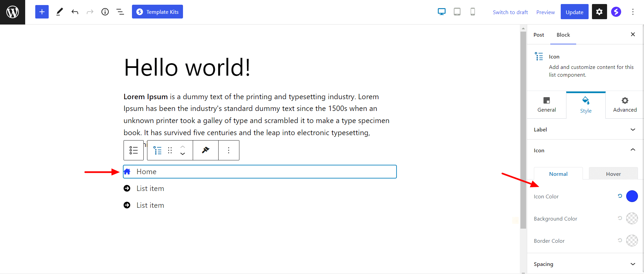The height and width of the screenshot is (274, 644).
Task: Open the document details info icon
Action: [105, 12]
